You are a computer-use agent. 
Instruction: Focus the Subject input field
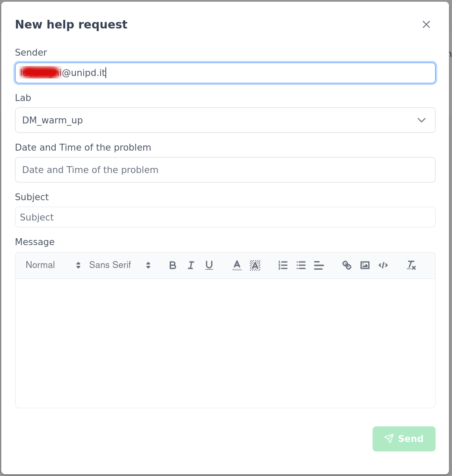click(225, 217)
